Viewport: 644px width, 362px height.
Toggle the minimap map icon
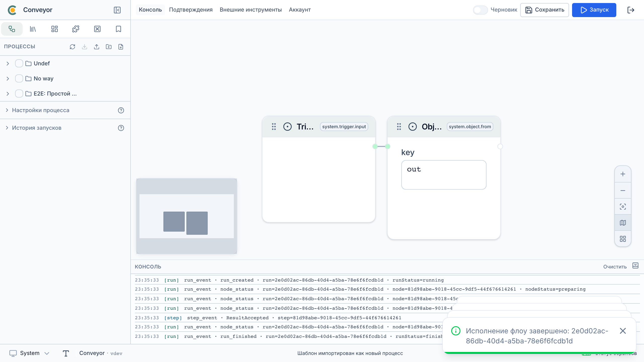[623, 223]
